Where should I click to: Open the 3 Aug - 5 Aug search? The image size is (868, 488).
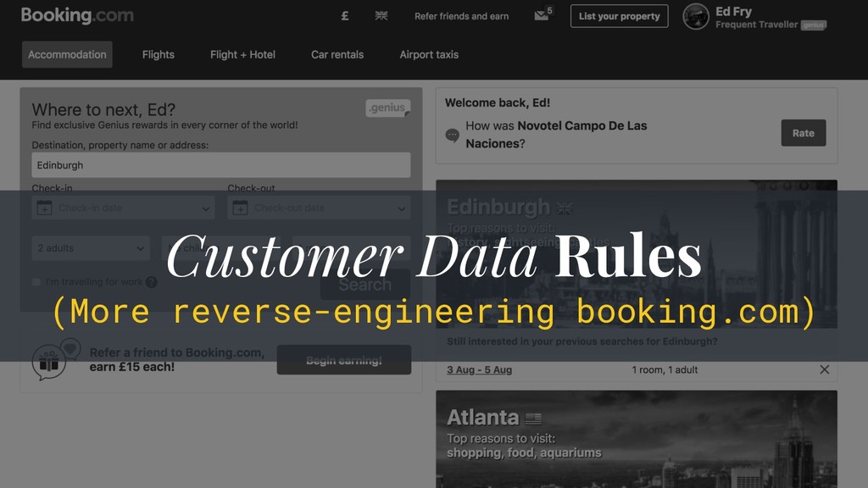pos(480,369)
